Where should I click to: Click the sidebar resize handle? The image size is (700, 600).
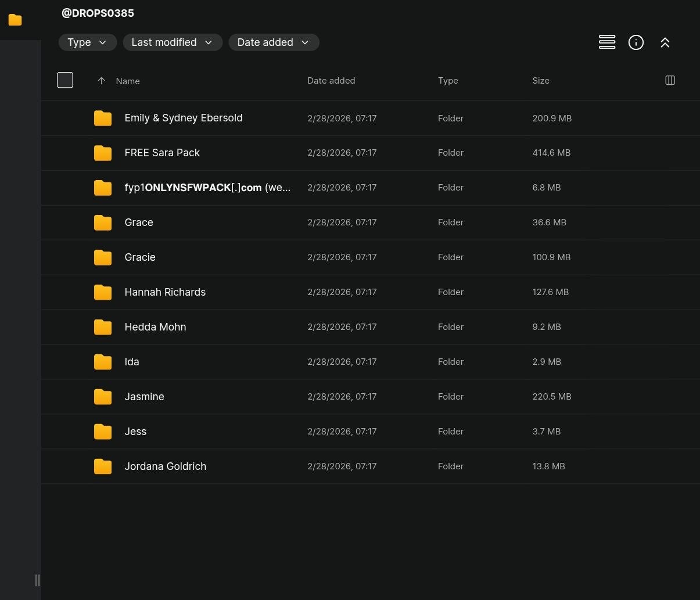(37, 580)
